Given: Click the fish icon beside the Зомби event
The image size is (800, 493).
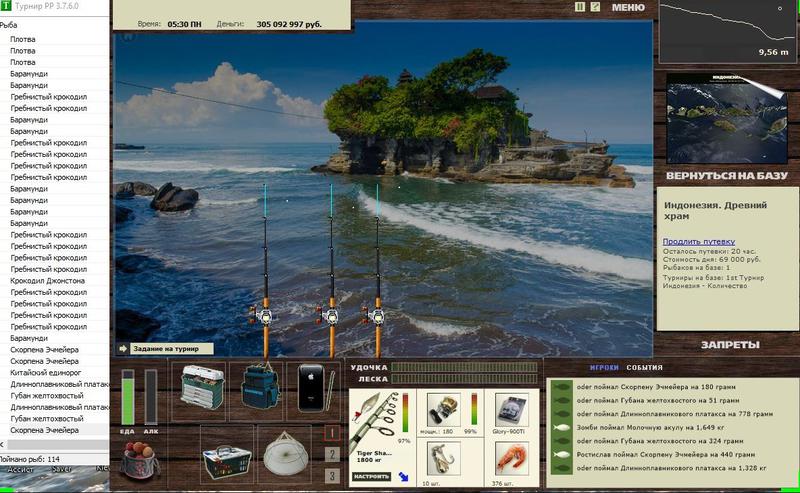Looking at the screenshot, I should (562, 427).
